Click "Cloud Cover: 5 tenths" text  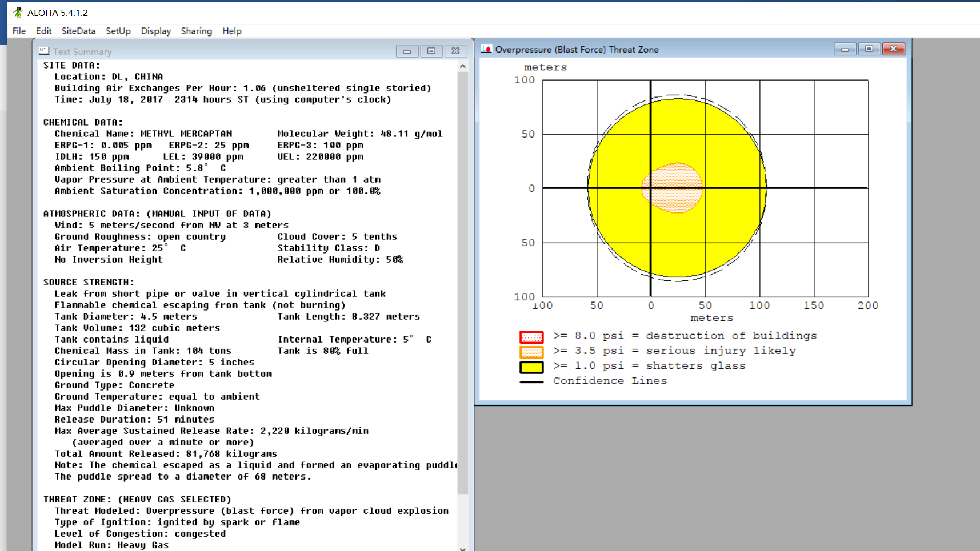pyautogui.click(x=337, y=236)
